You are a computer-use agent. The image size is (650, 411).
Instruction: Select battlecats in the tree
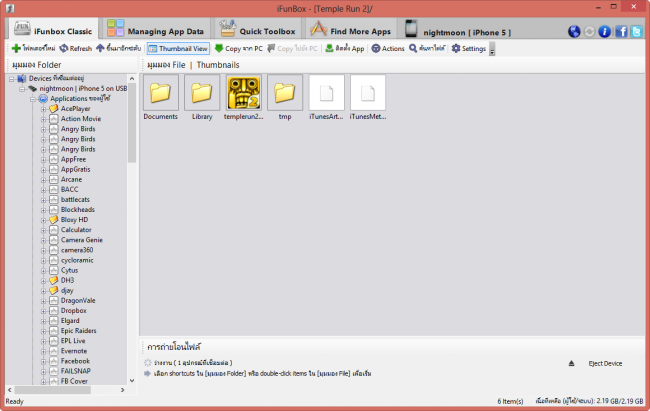click(x=75, y=199)
